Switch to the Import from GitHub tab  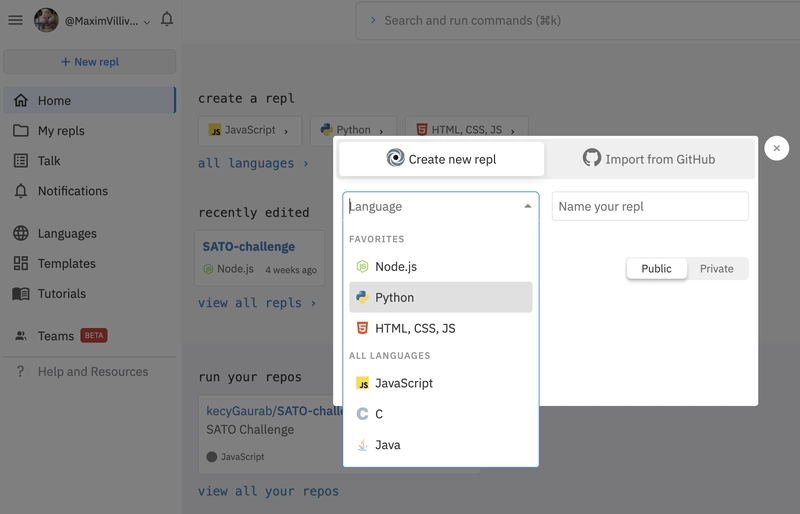(649, 159)
